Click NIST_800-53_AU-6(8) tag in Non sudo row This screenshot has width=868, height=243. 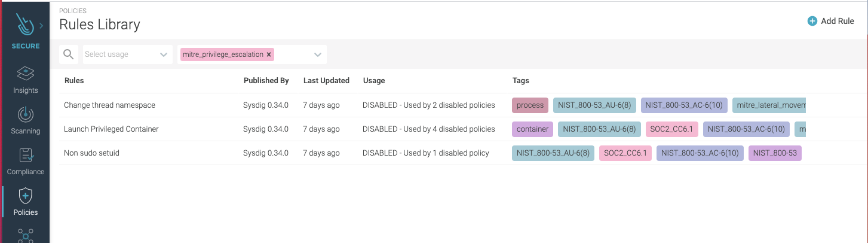(553, 153)
